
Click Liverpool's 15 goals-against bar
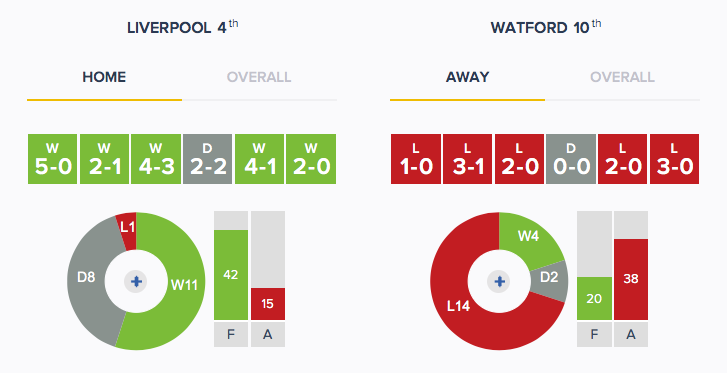click(x=268, y=304)
